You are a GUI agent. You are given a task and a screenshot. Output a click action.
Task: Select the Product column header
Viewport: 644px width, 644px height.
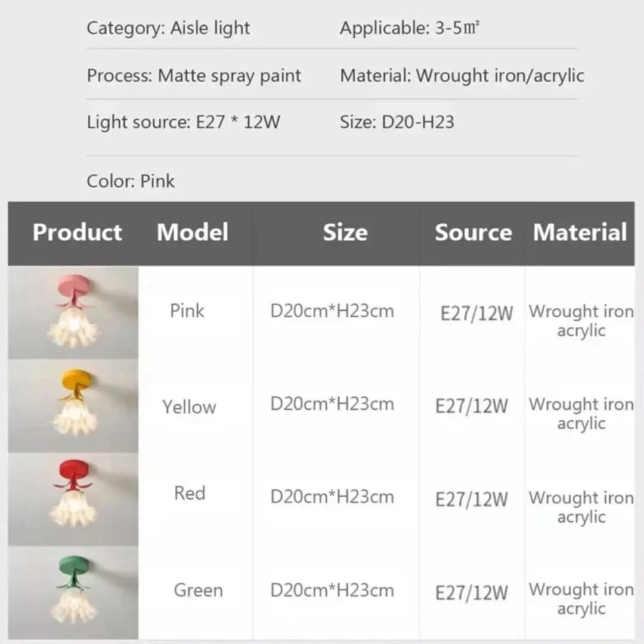coord(77,232)
